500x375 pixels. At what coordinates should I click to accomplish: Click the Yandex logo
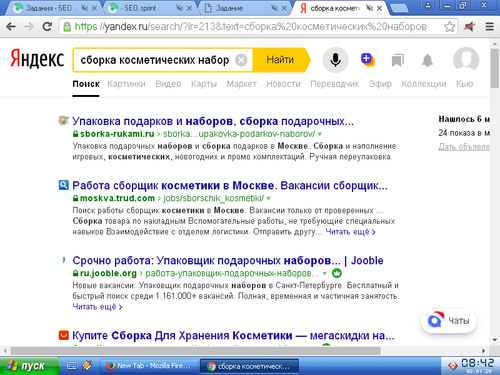click(x=37, y=58)
